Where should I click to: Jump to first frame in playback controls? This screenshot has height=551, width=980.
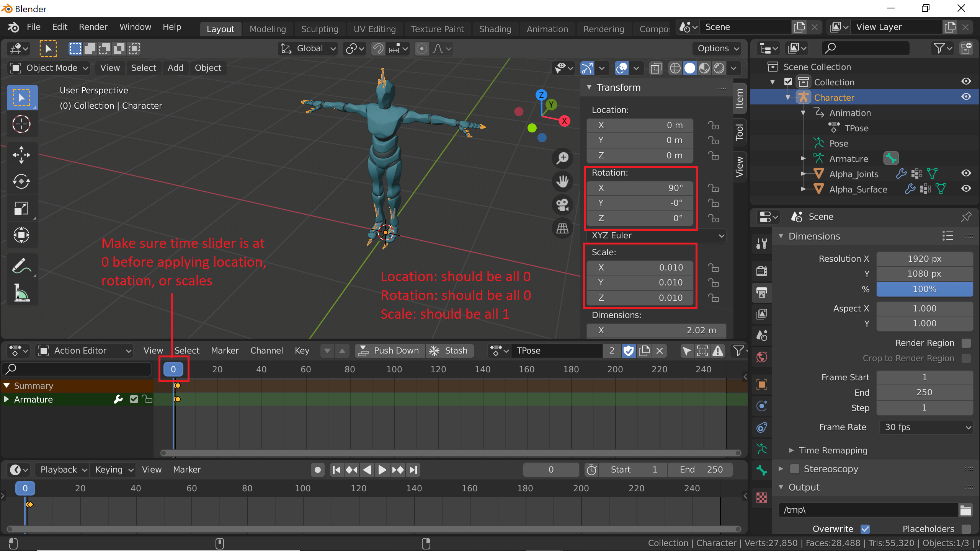(336, 470)
